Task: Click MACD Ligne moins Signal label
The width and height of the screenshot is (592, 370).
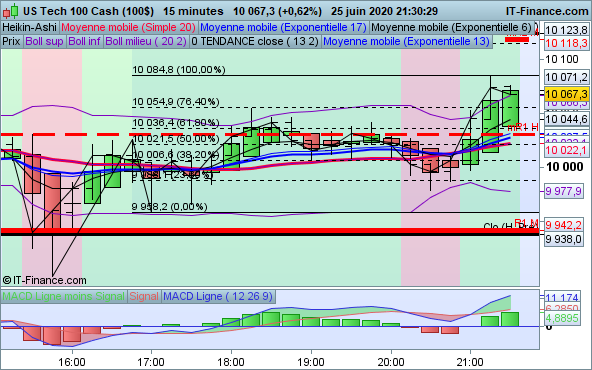Action: [63, 296]
